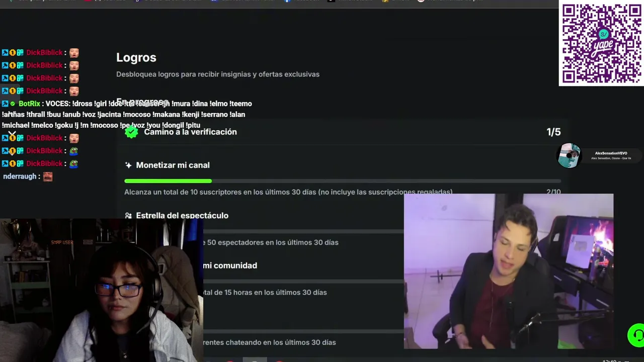Open the AlexSensationVEVO avatar thumbnail
The width and height of the screenshot is (644, 362).
point(570,156)
